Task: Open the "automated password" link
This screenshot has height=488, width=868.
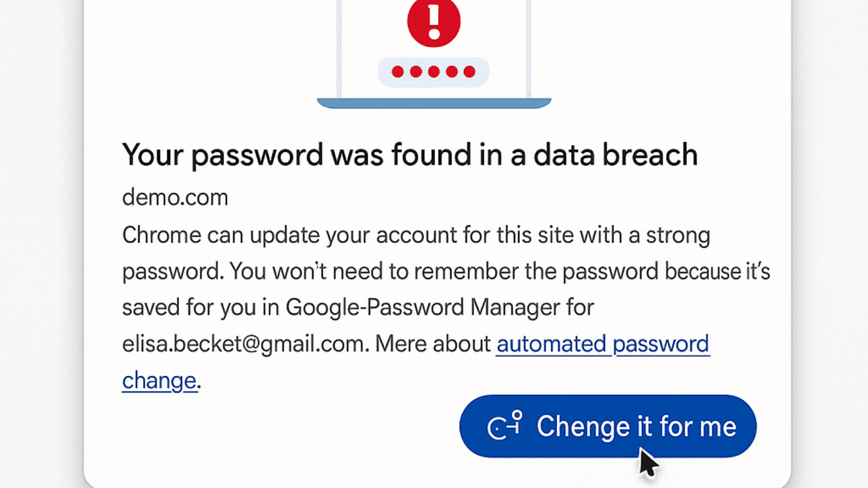Action: pyautogui.click(x=602, y=344)
